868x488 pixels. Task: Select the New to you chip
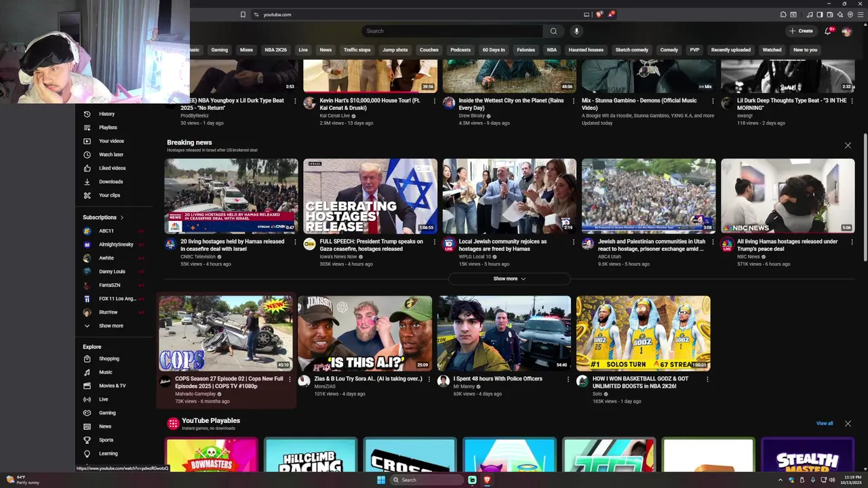805,50
